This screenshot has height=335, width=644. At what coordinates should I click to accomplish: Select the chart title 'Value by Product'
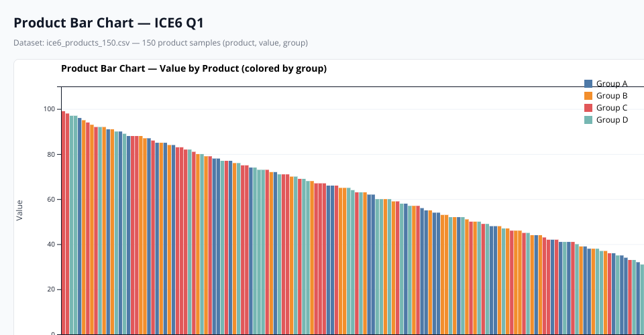[x=193, y=68]
